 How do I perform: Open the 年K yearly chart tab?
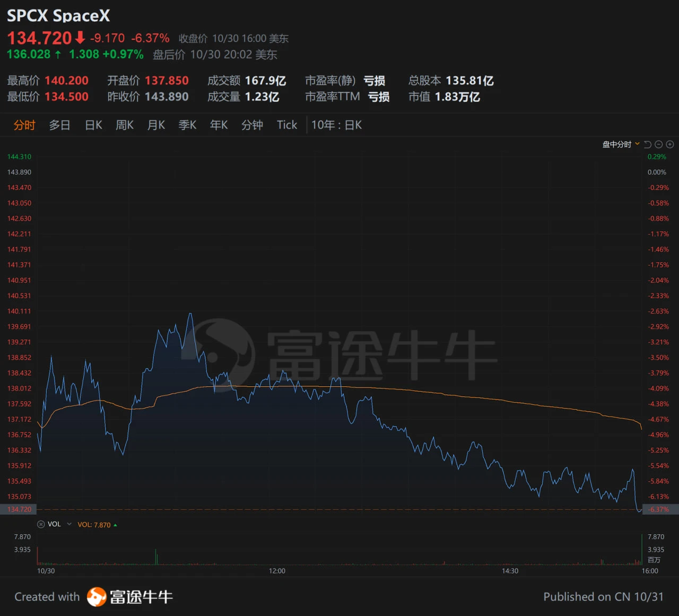[219, 125]
